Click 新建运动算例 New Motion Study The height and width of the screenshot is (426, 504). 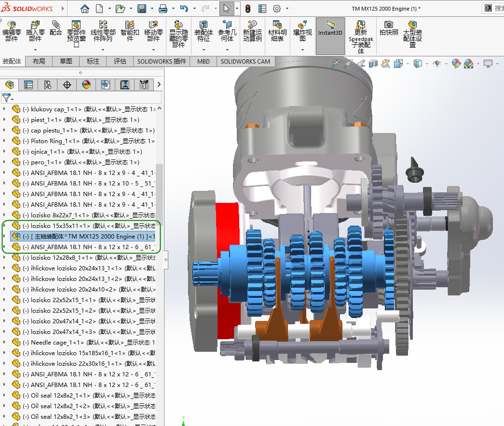252,31
